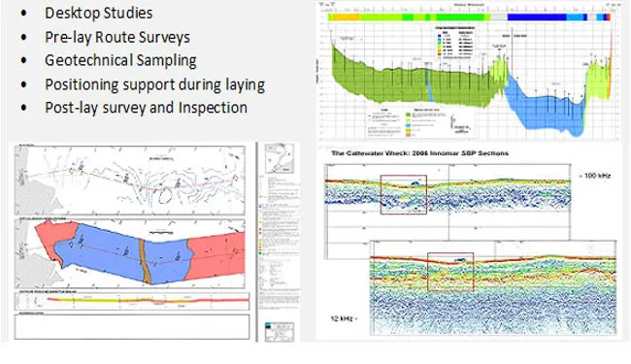Click the color legend box in profile chart

[x=454, y=43]
